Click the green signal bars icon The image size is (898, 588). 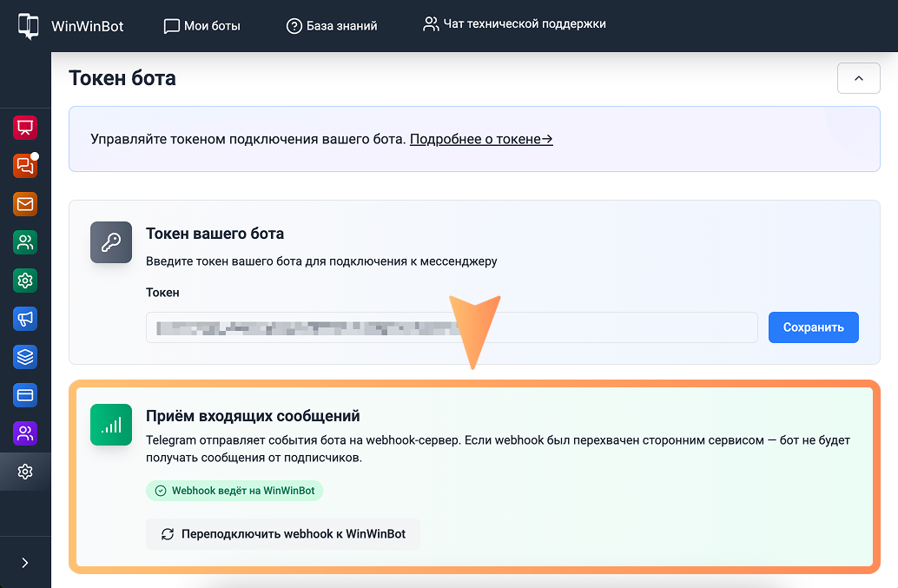coord(111,425)
